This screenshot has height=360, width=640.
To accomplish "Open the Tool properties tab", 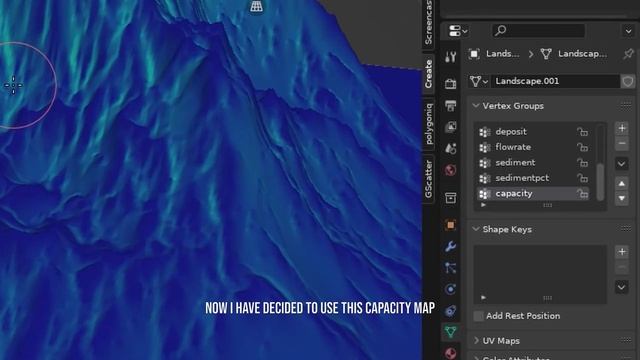I will (x=451, y=57).
